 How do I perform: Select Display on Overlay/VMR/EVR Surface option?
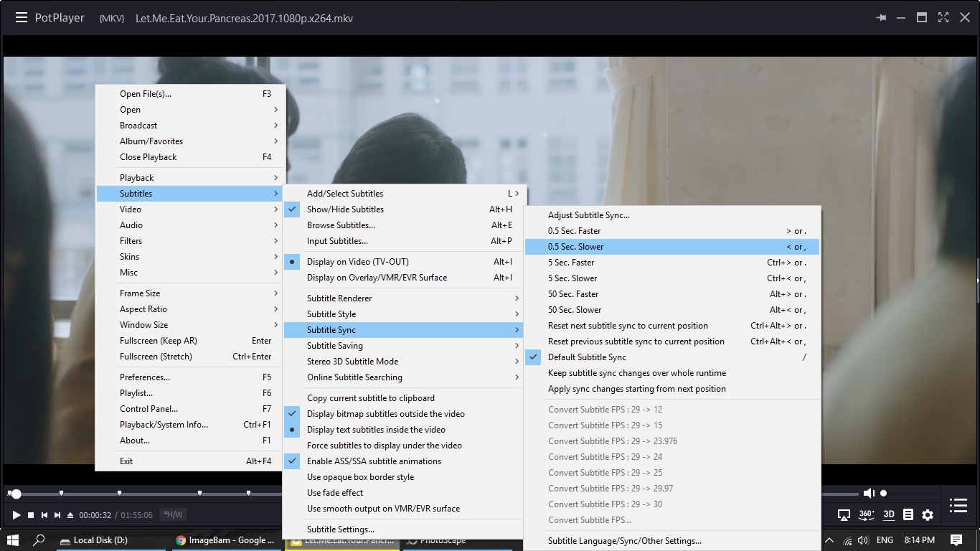point(377,278)
